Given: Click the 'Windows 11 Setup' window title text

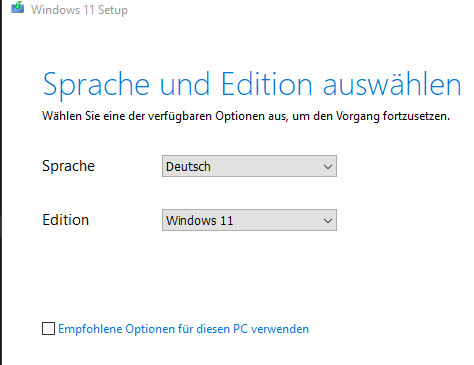Looking at the screenshot, I should pos(79,10).
